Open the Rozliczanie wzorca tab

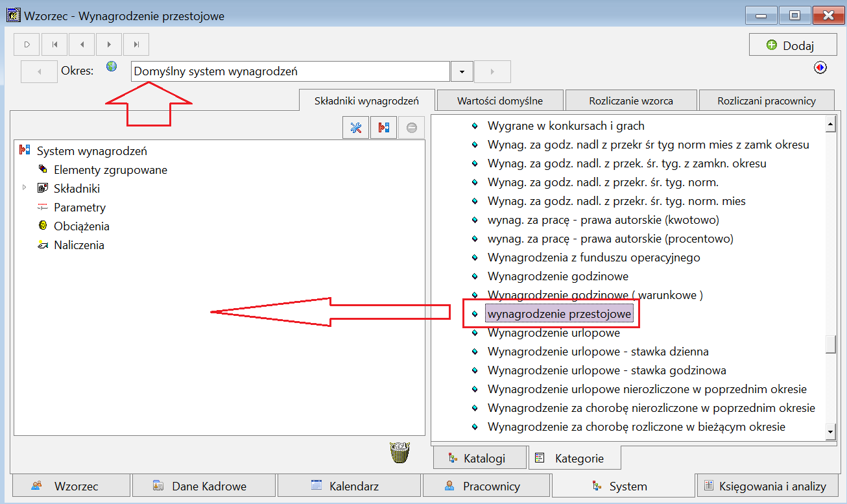click(x=631, y=101)
